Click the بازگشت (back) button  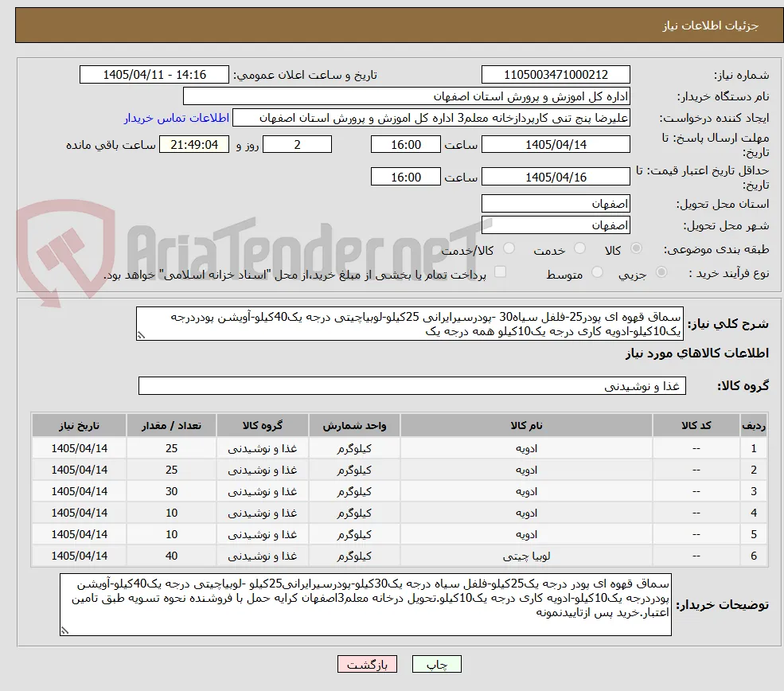(367, 664)
